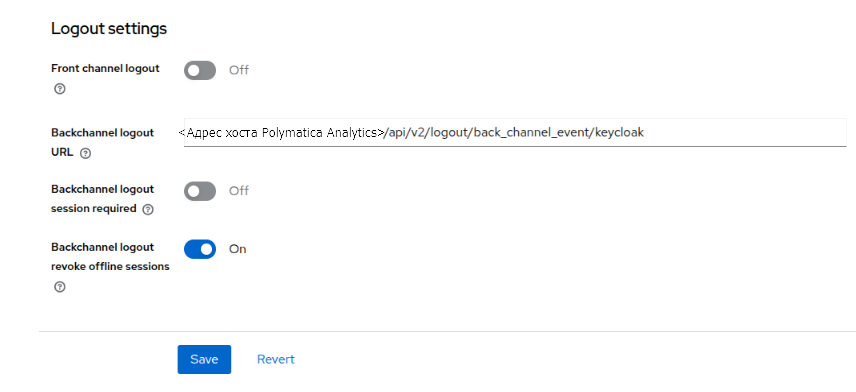Open help for Backchannel logout session required
The width and height of the screenshot is (856, 392).
point(147,209)
